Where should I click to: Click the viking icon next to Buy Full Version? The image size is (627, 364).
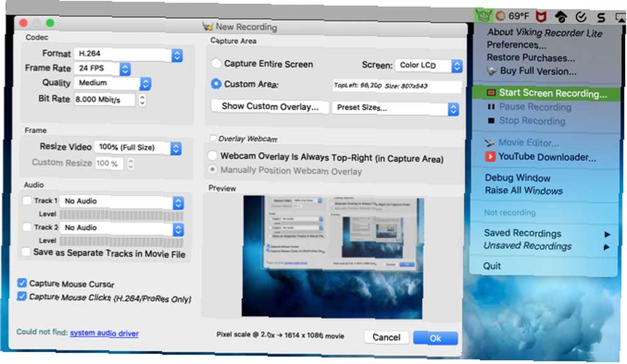click(x=492, y=71)
